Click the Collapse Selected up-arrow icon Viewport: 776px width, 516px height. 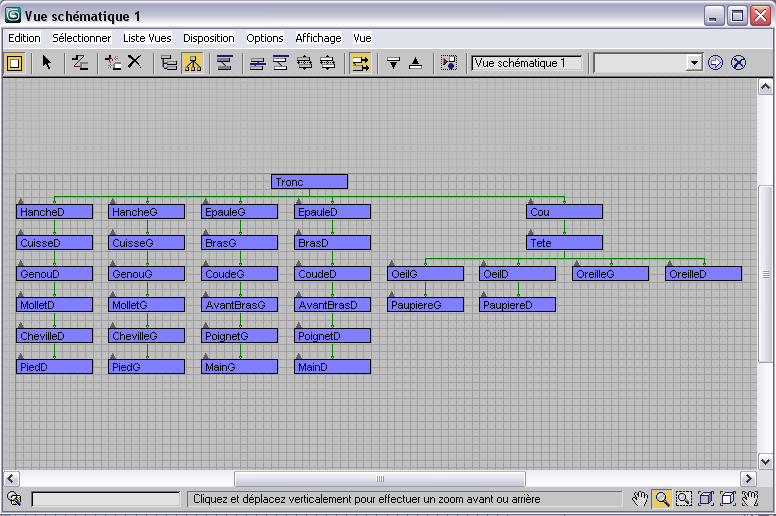pos(416,63)
